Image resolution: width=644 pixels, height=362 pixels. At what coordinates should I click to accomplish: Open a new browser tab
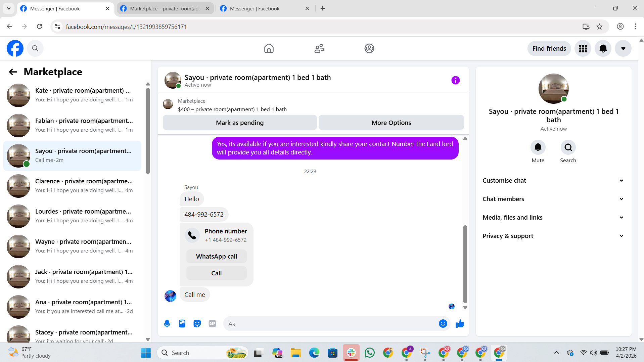[323, 9]
